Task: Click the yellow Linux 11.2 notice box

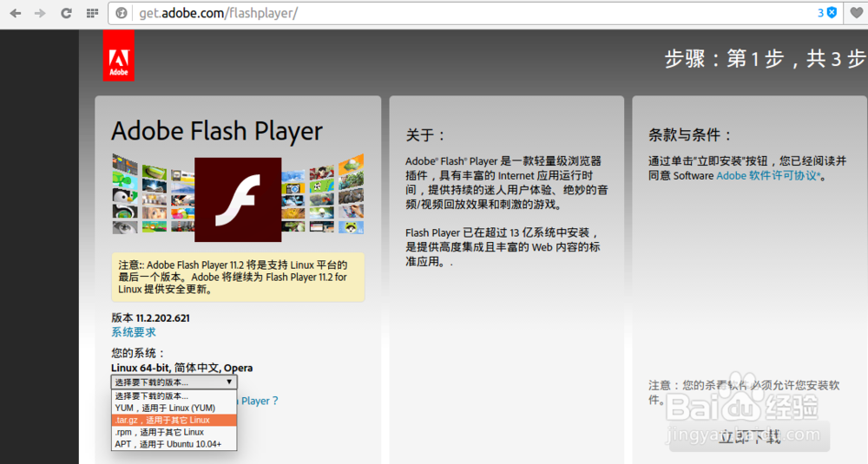Action: pos(238,277)
